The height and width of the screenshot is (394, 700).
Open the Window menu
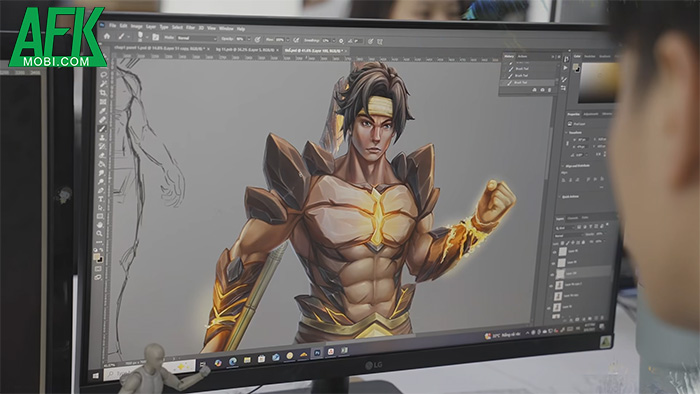pos(226,29)
